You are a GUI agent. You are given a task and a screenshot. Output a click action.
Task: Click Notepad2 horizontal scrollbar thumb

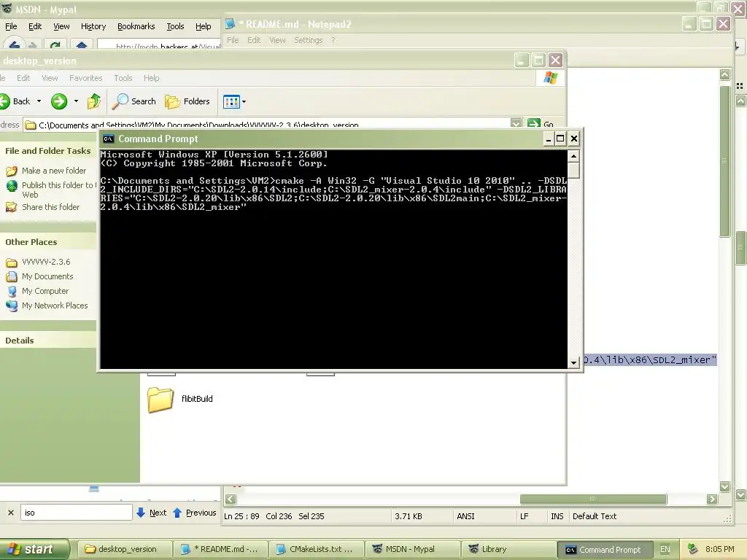tap(593, 499)
